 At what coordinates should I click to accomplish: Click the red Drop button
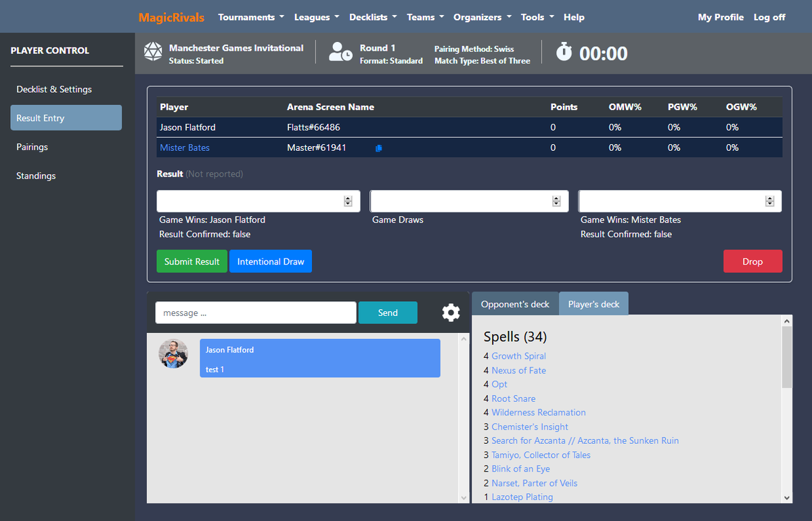752,261
